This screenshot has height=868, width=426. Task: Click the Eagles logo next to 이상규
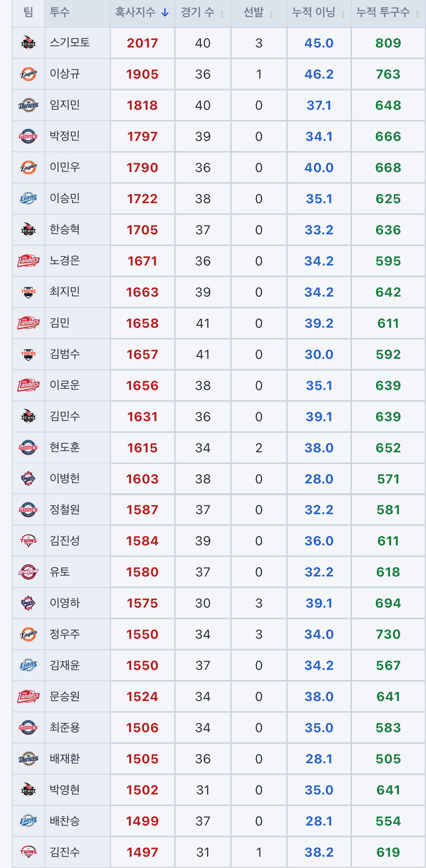point(28,74)
